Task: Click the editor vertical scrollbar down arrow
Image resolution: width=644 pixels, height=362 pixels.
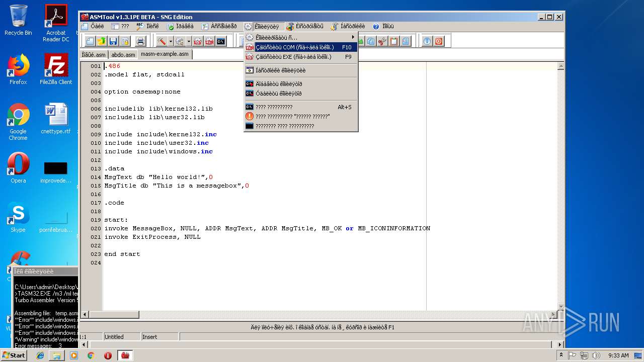Action: 561,307
